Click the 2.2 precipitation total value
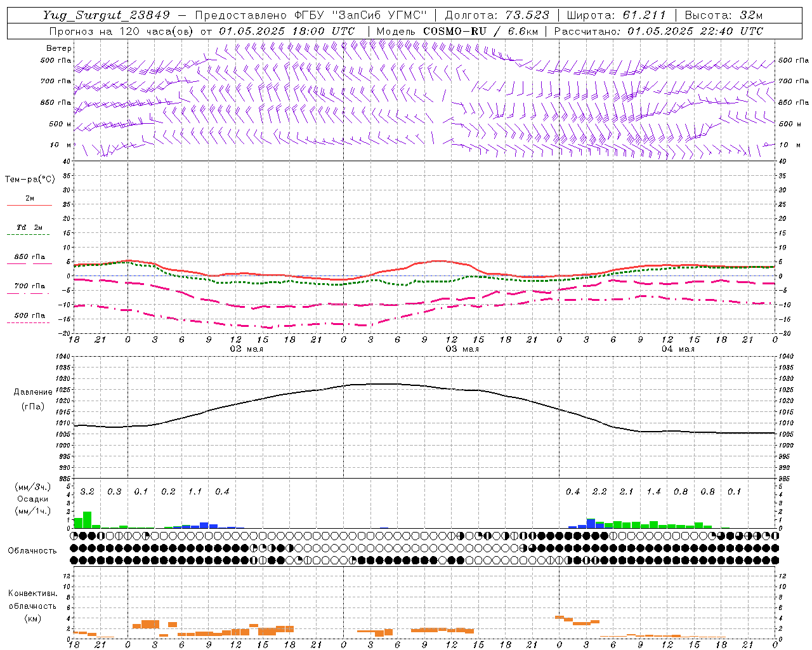812x650 pixels. [599, 491]
